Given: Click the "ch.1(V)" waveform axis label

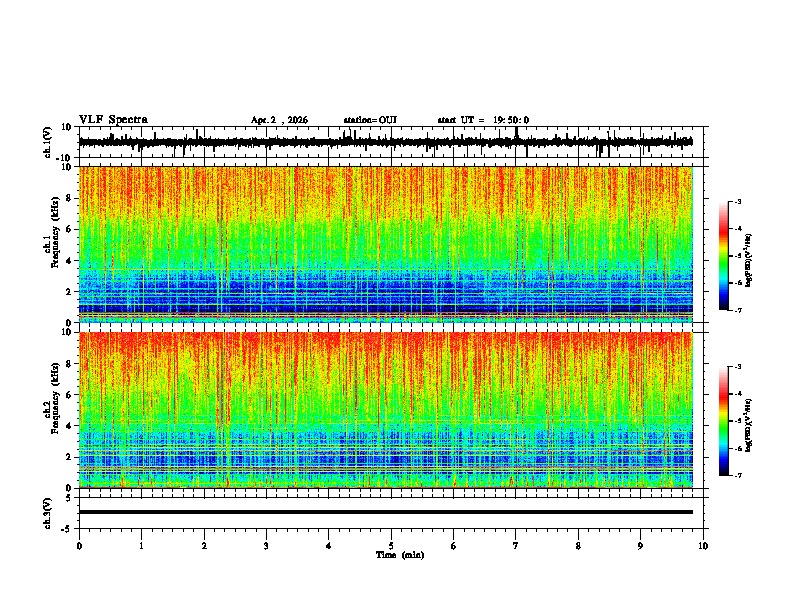Looking at the screenshot, I should pos(48,142).
